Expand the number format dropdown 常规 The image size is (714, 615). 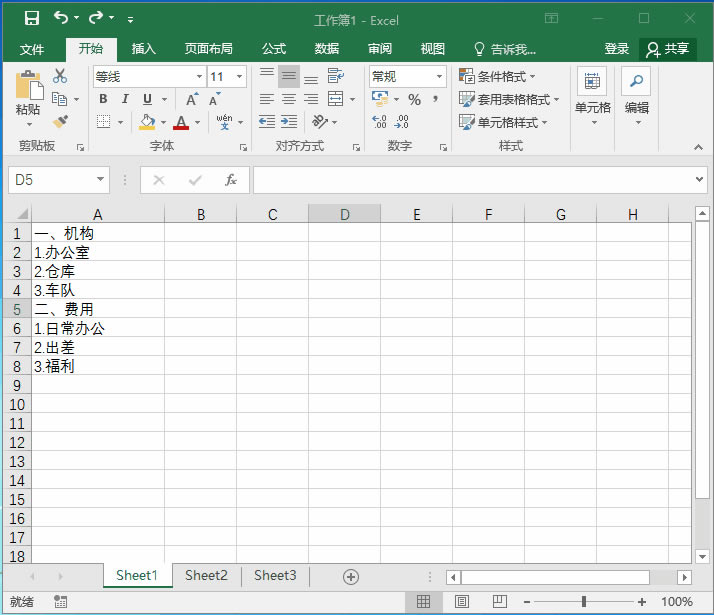(x=439, y=77)
